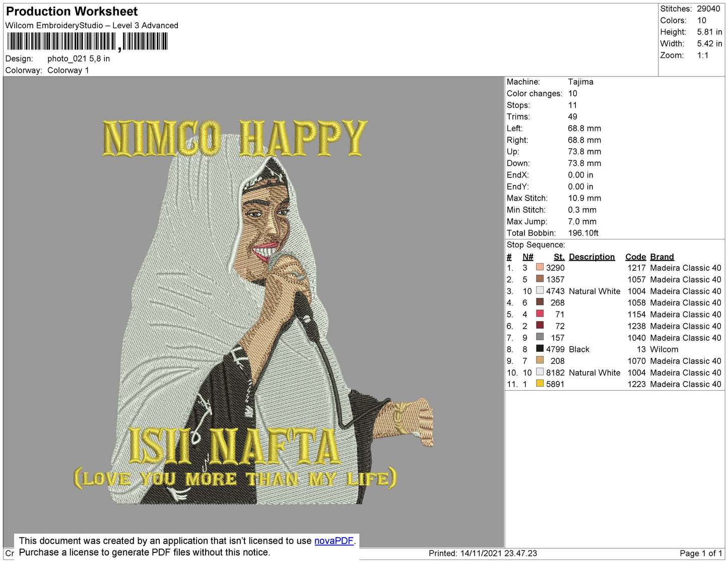This screenshot has width=728, height=563.
Task: Click the "Code" column header
Action: pos(635,257)
